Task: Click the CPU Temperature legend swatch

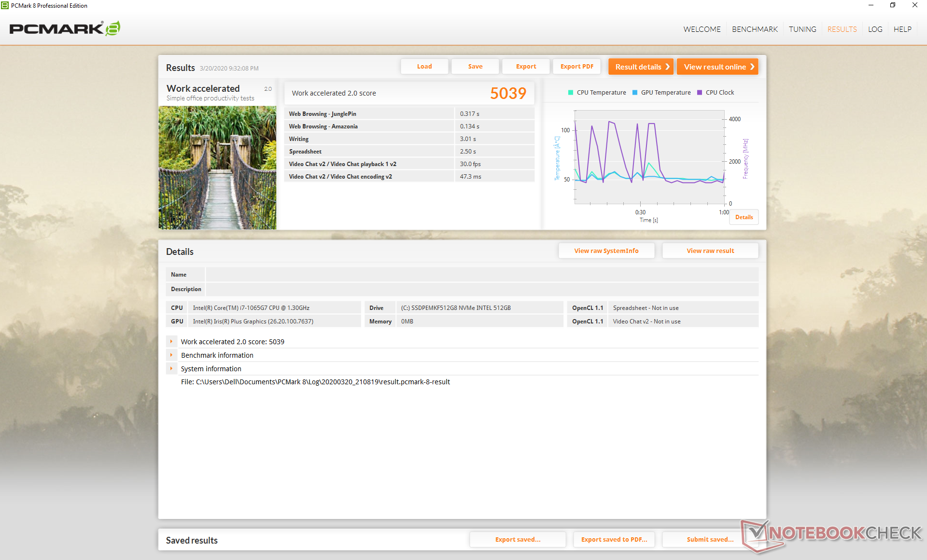Action: pos(571,93)
